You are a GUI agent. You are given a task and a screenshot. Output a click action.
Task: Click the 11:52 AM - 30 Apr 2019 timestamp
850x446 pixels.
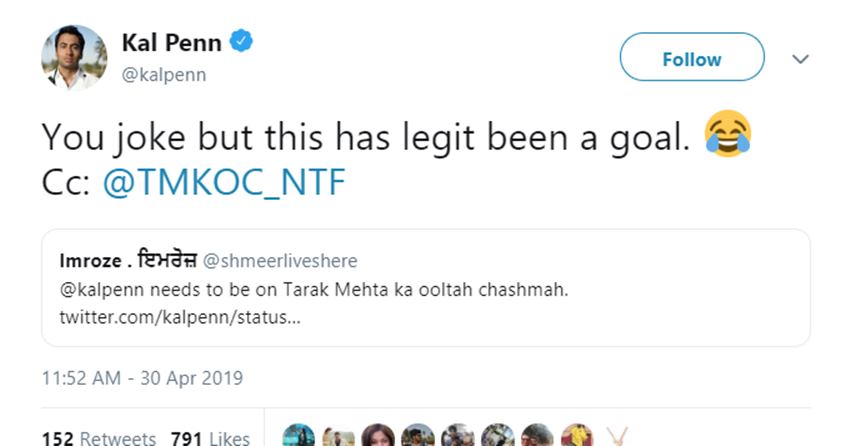[x=142, y=379]
